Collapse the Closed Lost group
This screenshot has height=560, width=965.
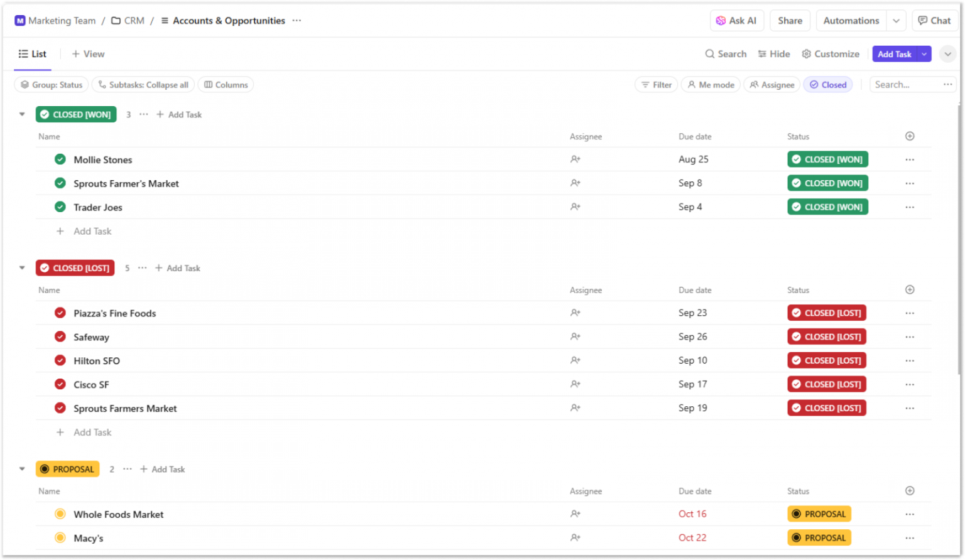[x=22, y=268]
